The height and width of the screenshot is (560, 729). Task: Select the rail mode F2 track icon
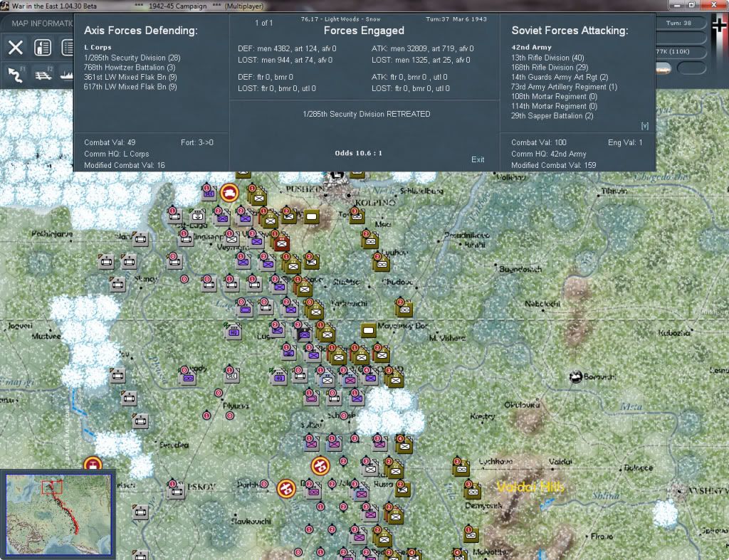43,74
